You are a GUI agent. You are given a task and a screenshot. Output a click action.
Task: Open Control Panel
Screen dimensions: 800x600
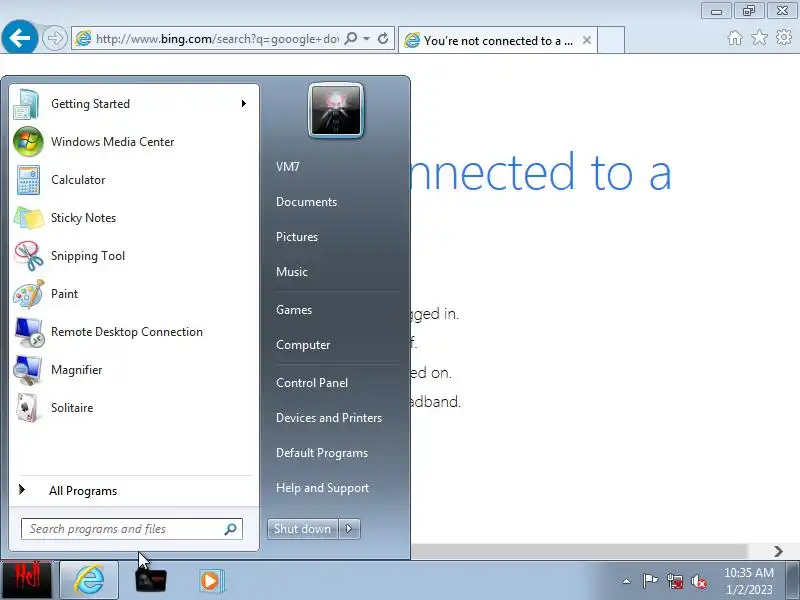(312, 383)
